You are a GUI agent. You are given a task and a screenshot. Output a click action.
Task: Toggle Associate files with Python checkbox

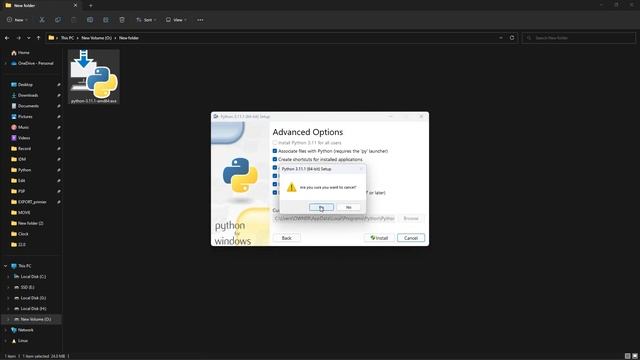[x=275, y=151]
